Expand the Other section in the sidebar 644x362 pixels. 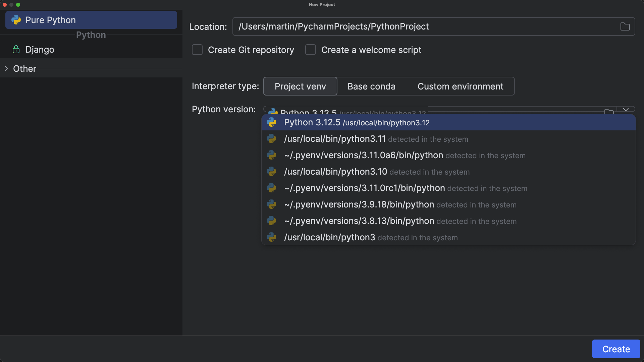point(6,68)
